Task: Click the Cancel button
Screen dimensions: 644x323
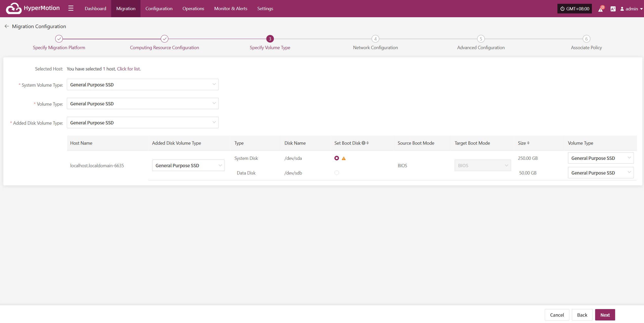Action: 557,315
